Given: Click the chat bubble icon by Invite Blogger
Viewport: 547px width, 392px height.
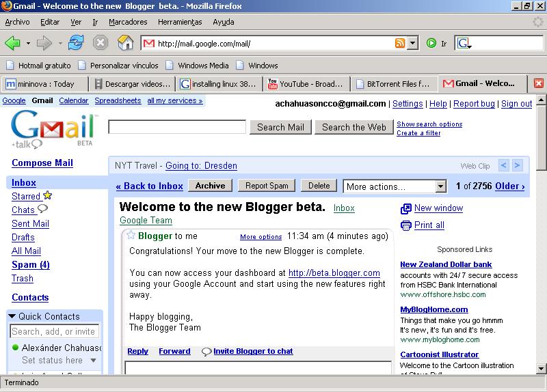Looking at the screenshot, I should coord(206,352).
